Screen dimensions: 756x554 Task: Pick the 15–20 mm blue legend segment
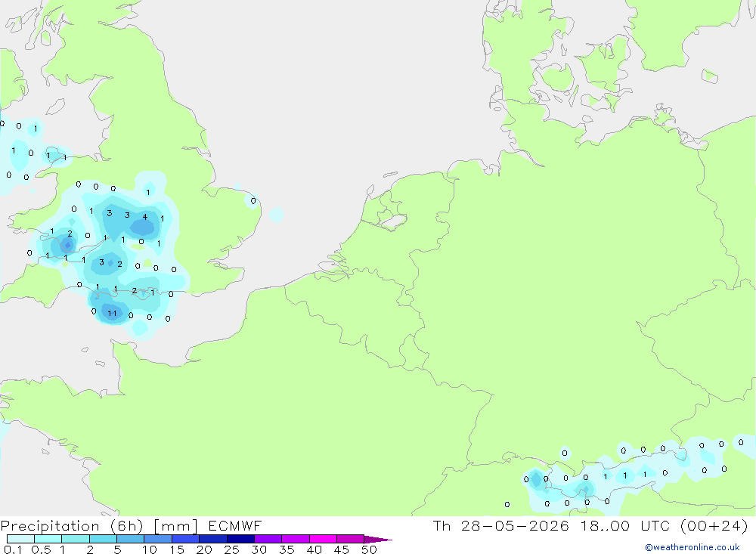tap(186, 539)
